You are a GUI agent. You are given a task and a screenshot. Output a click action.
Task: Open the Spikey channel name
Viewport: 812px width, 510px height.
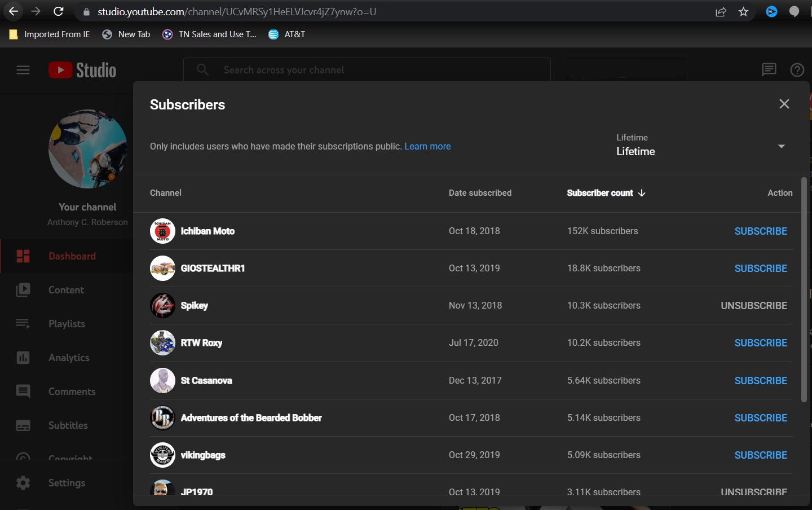[195, 306]
